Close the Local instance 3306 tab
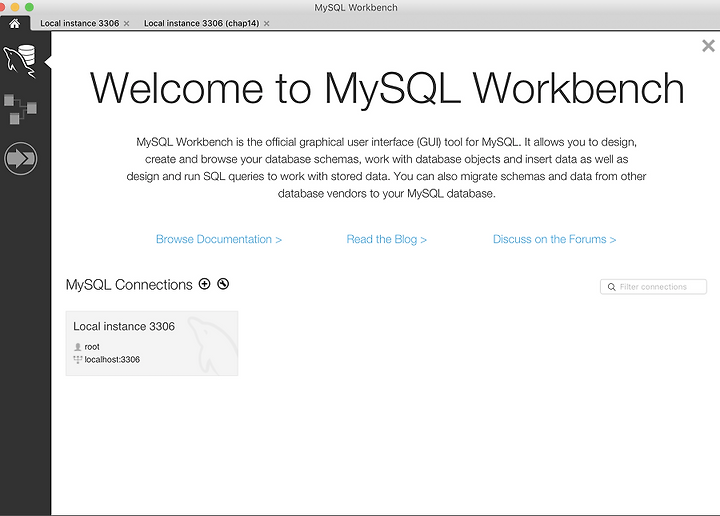The width and height of the screenshot is (720, 516). pyautogui.click(x=126, y=23)
